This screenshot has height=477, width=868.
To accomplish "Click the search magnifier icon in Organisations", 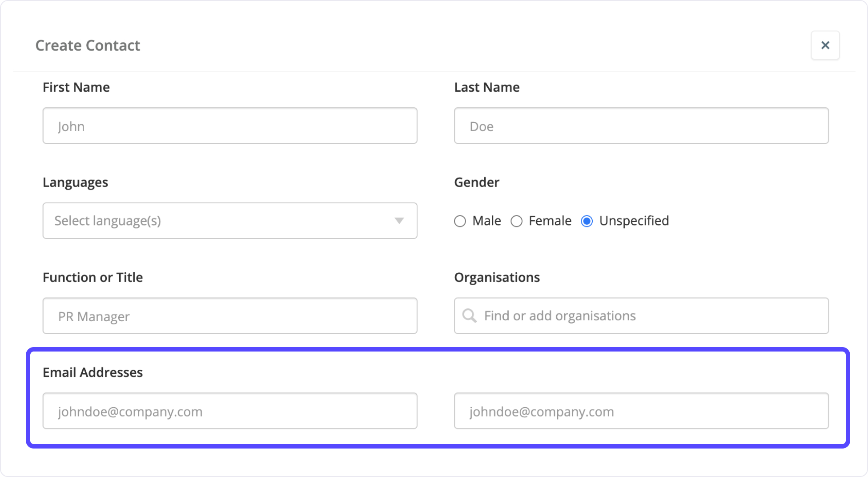I will point(469,316).
